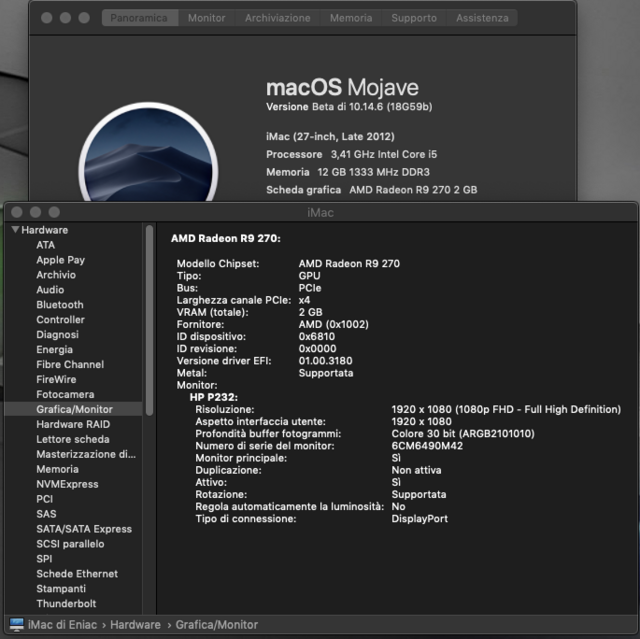Select the Panoramica tab
Viewport: 640px width, 639px height.
[x=139, y=18]
